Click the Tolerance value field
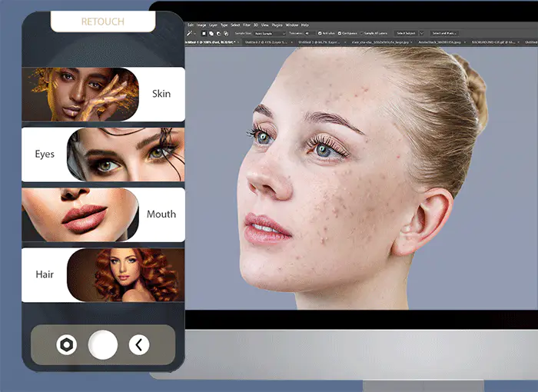538x392 pixels. (310, 33)
